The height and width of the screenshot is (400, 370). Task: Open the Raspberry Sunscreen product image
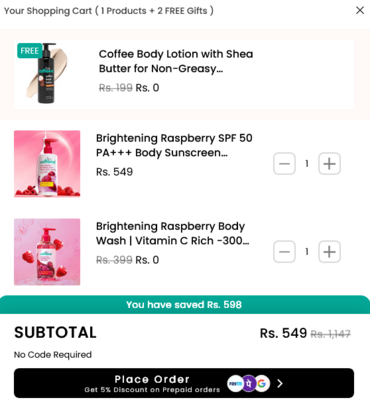47,164
